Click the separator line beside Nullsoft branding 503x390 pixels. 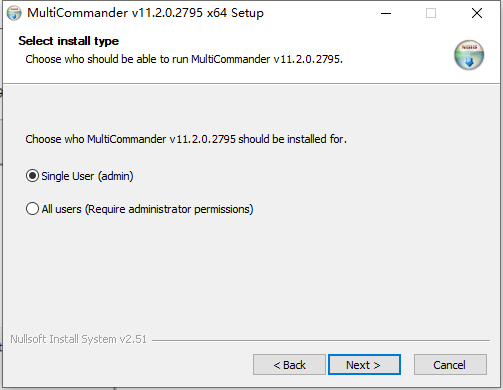pos(321,340)
